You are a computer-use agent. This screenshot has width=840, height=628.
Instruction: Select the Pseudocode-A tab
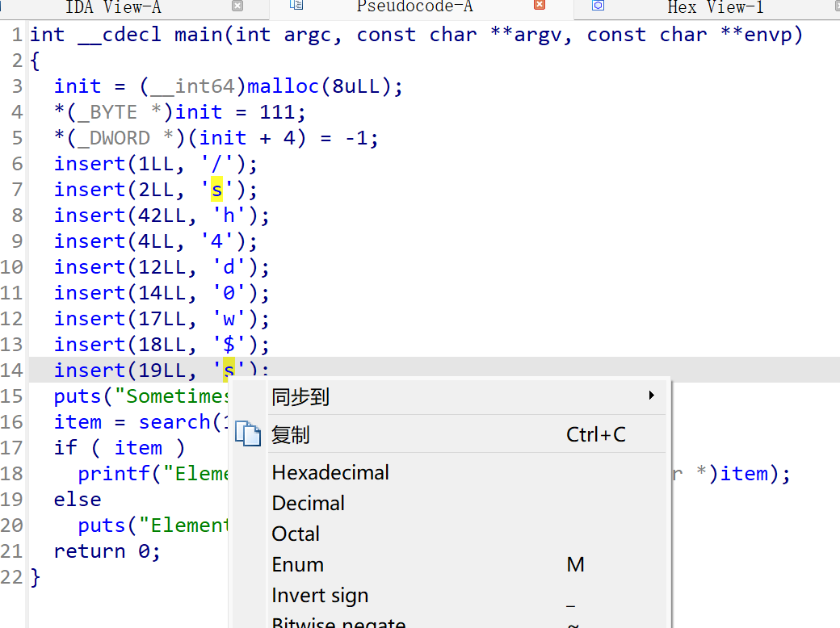pos(414,7)
